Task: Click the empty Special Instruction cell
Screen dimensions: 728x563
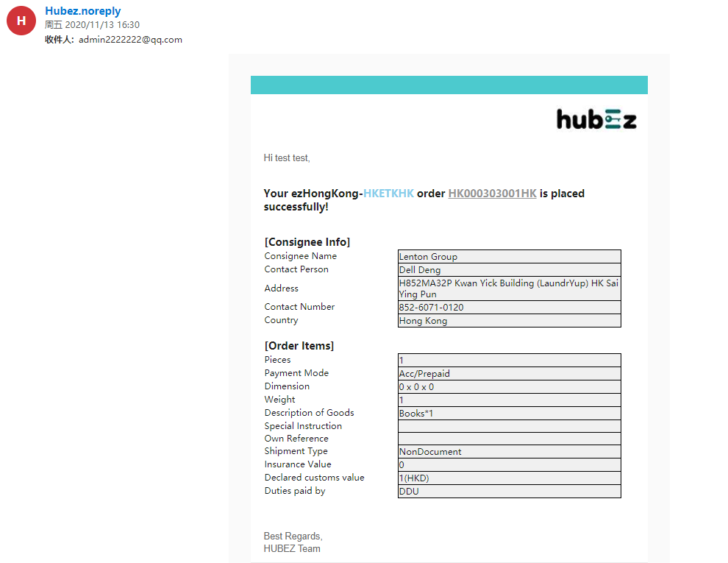Action: pos(510,426)
